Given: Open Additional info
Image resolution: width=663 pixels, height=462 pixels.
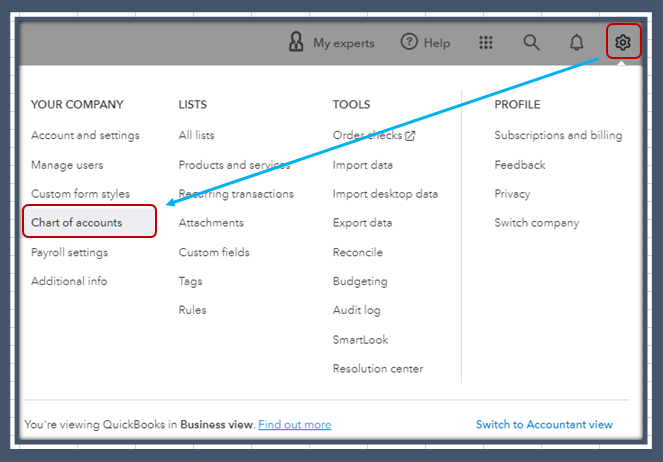Looking at the screenshot, I should [69, 281].
